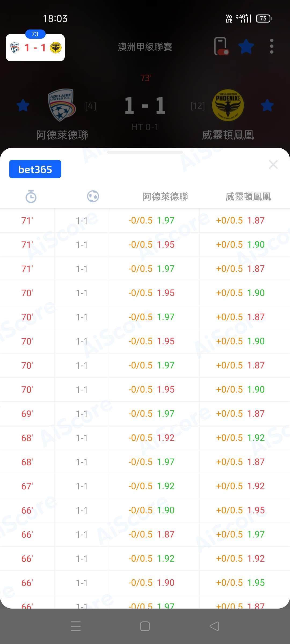Tap the 阿德萊德聯 column header
Screen dimensions: 290x644
(x=165, y=197)
